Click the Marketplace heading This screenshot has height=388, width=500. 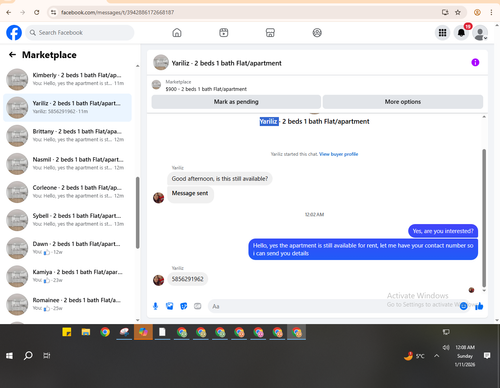[x=49, y=55]
